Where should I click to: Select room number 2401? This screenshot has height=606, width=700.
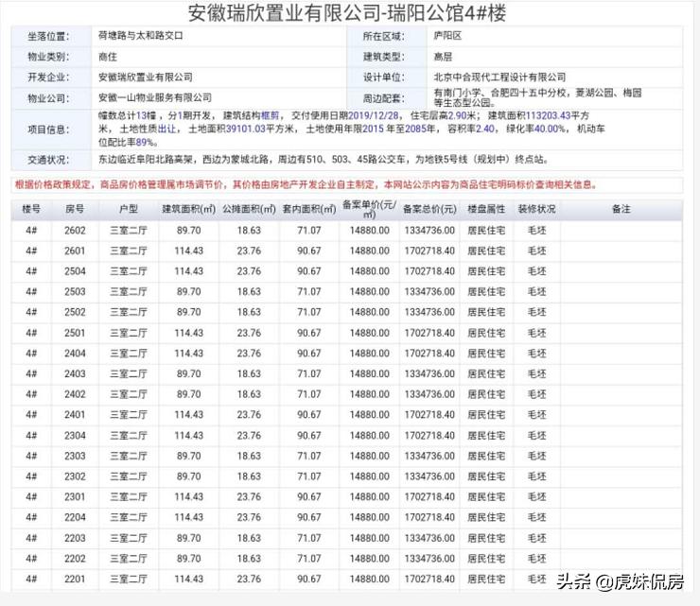[x=75, y=415]
